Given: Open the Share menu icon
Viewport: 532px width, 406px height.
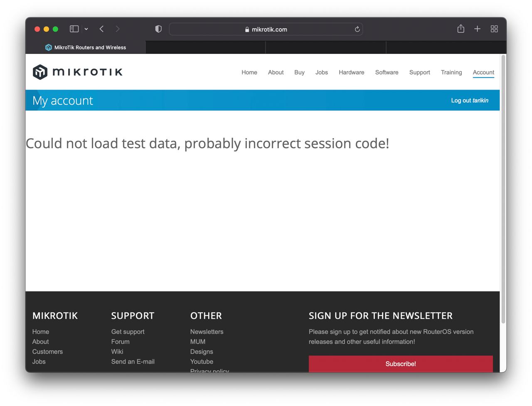Looking at the screenshot, I should 461,29.
